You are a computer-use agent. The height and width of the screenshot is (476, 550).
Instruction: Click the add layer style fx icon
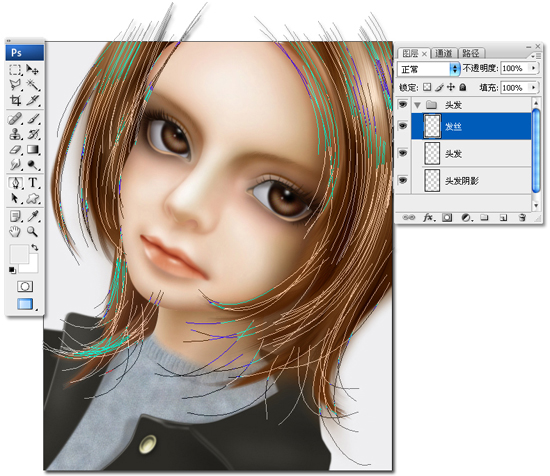coord(429,217)
